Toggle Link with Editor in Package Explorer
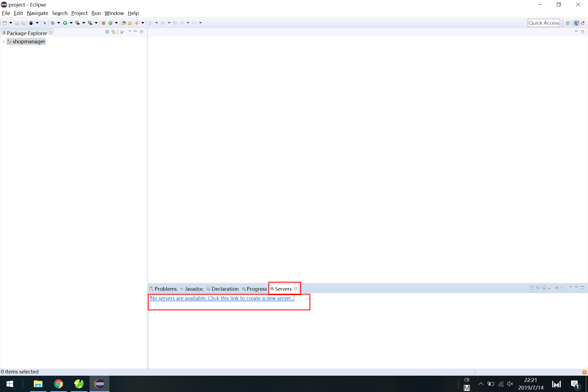 pos(114,32)
